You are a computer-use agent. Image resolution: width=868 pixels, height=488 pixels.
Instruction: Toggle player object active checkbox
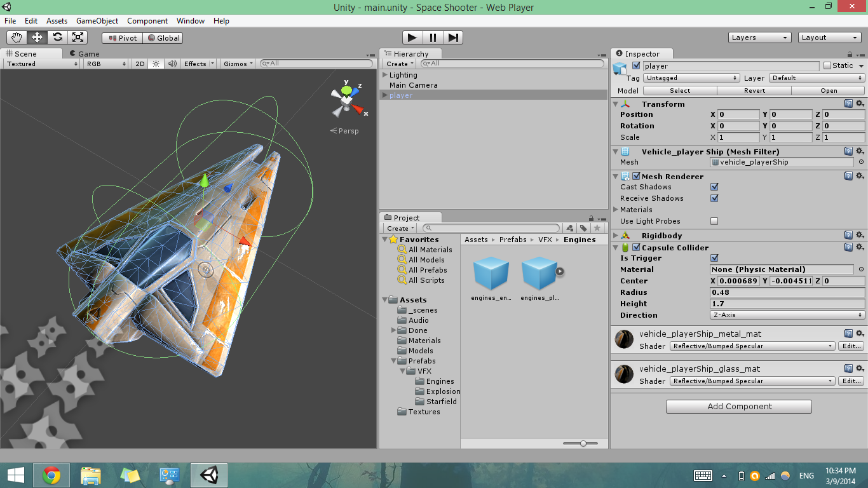[x=636, y=65]
